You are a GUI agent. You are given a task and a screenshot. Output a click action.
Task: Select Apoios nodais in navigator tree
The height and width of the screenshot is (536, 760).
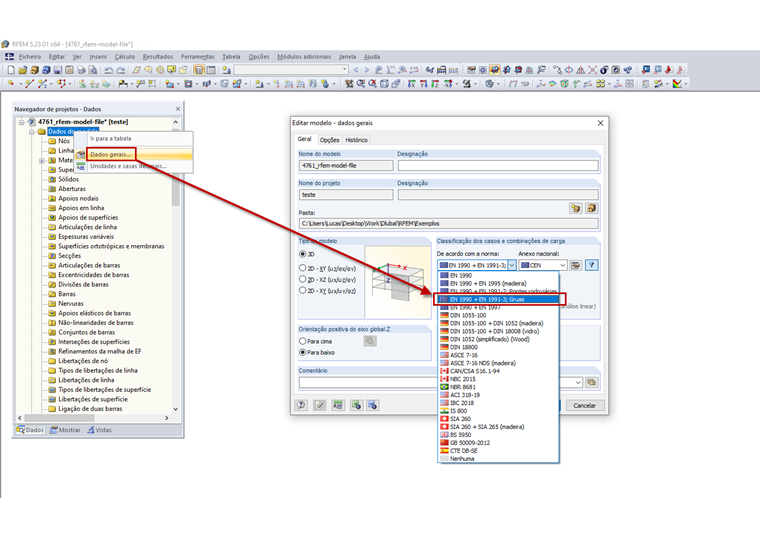tap(78, 199)
